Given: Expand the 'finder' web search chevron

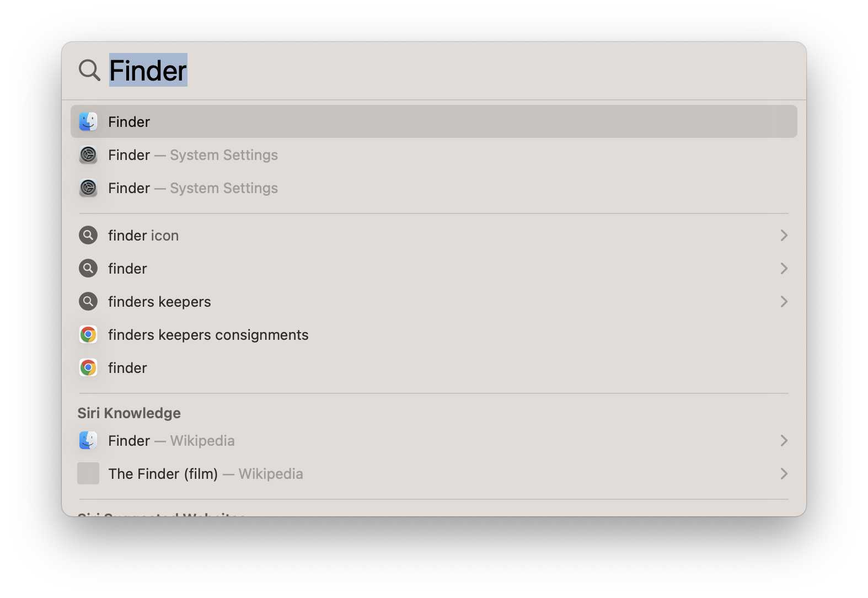Looking at the screenshot, I should [x=784, y=269].
